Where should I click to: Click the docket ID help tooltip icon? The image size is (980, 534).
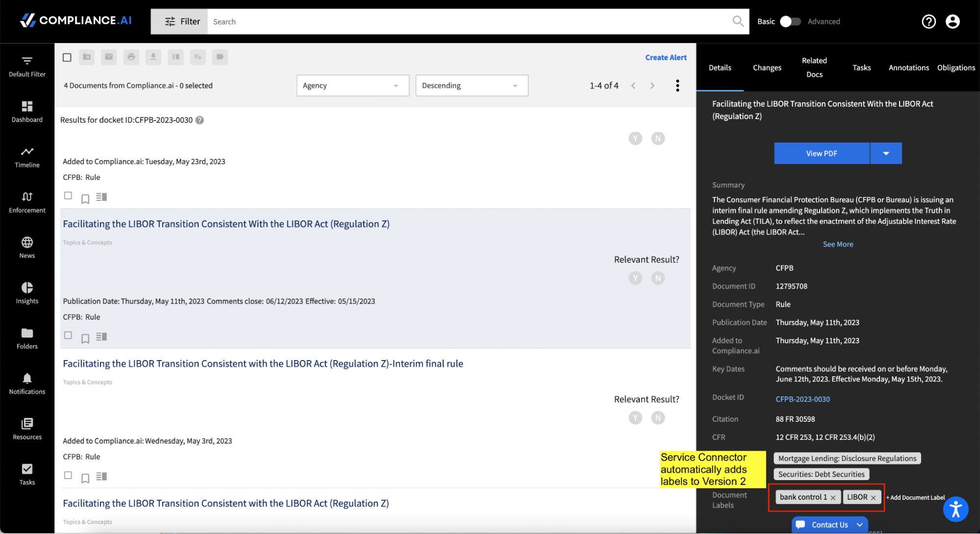pyautogui.click(x=200, y=120)
